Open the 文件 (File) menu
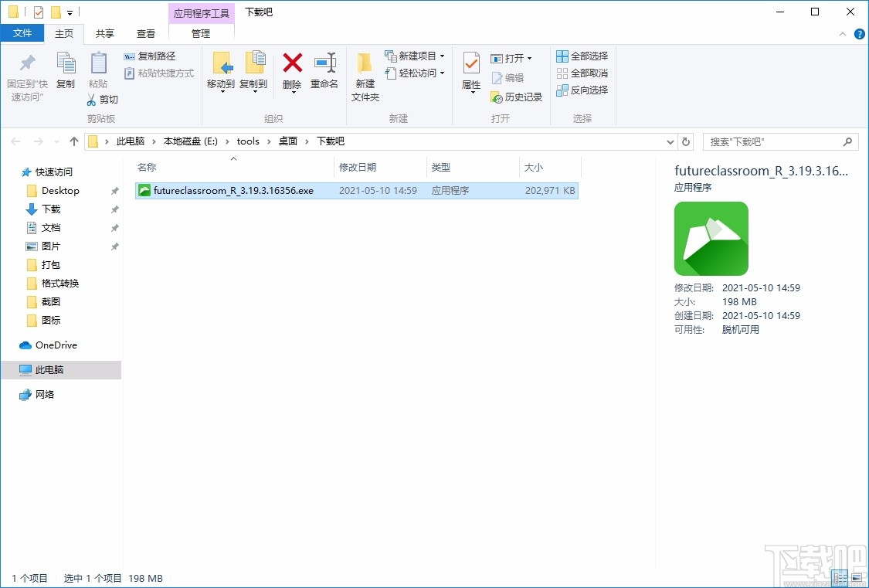Viewport: 869px width, 588px height. [23, 33]
